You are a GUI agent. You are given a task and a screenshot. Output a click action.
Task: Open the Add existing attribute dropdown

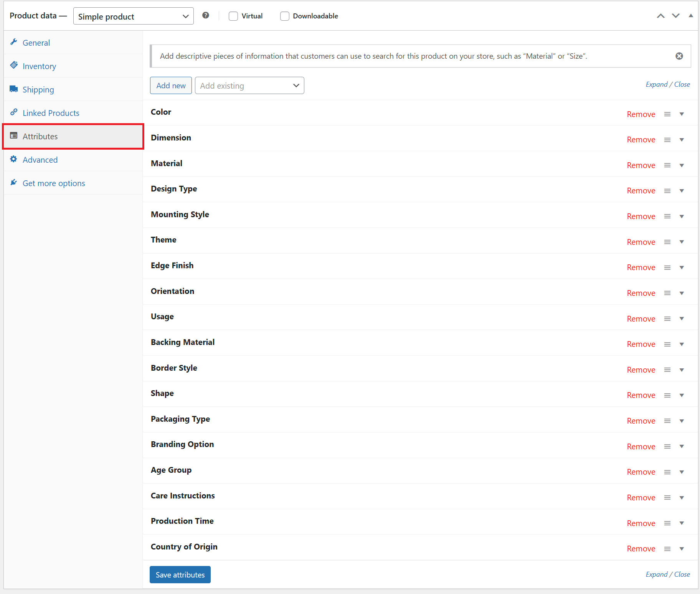[x=249, y=86]
